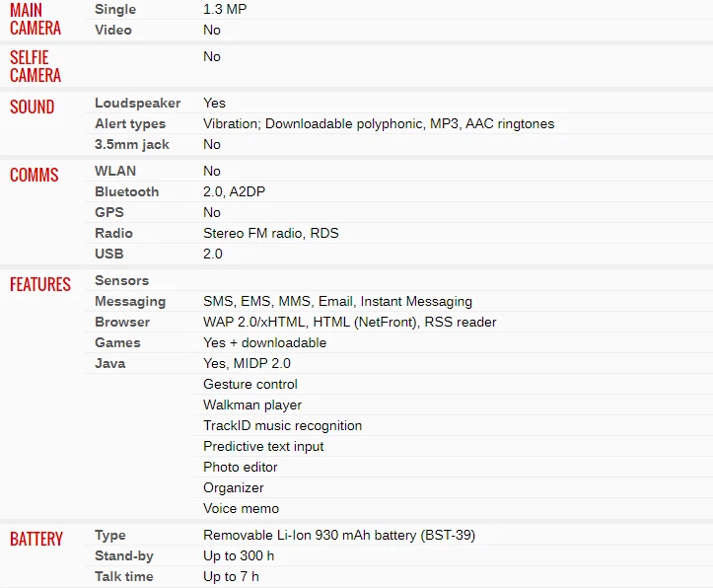
Task: Open the Browser spec label link
Action: tap(122, 322)
